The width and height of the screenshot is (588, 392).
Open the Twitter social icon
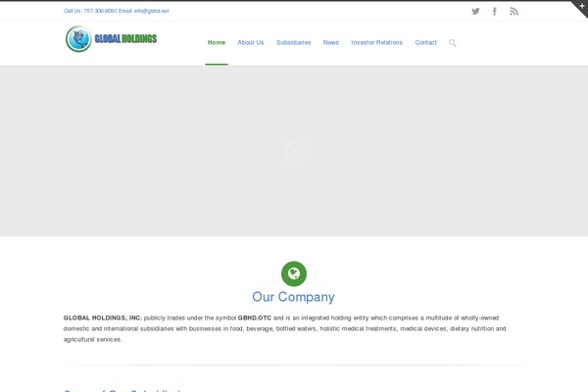coord(475,11)
